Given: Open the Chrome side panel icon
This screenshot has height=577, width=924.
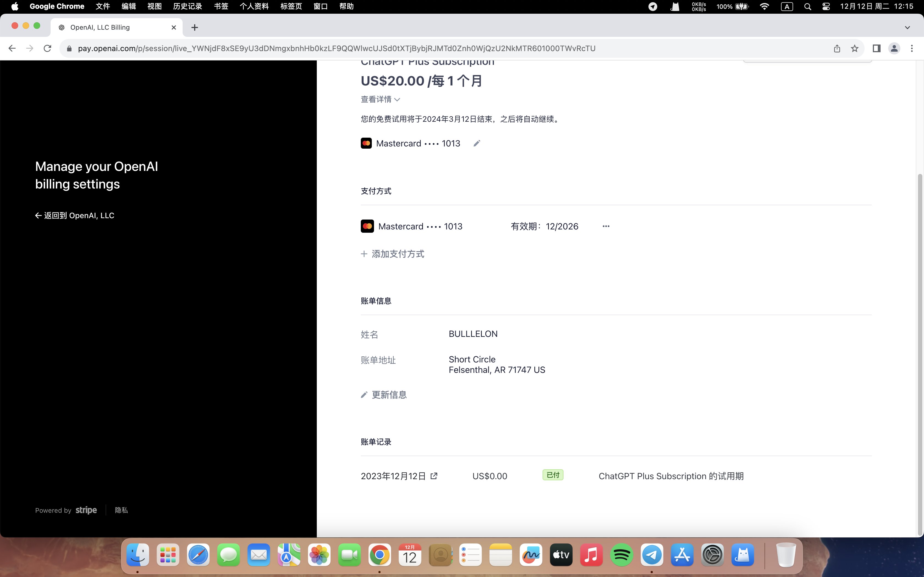Looking at the screenshot, I should (x=877, y=48).
